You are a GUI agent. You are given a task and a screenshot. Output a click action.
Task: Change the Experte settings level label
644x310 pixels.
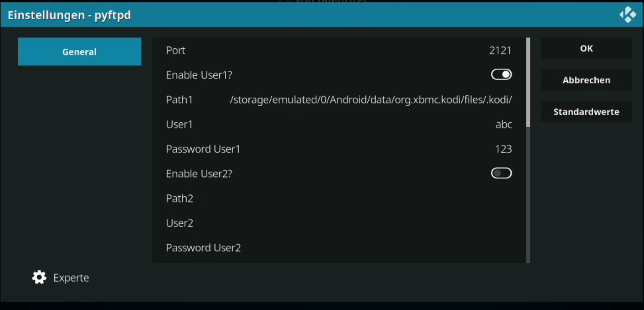(x=71, y=277)
